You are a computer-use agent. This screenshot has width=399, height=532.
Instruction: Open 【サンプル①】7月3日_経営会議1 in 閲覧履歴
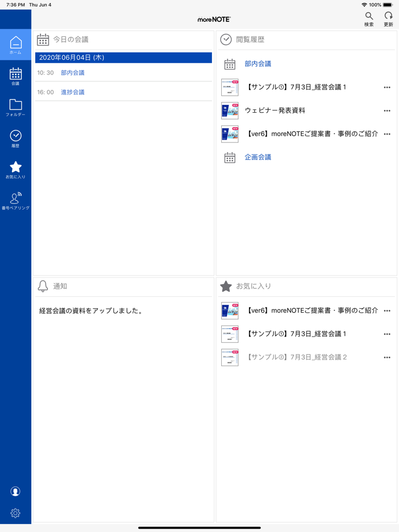click(296, 87)
